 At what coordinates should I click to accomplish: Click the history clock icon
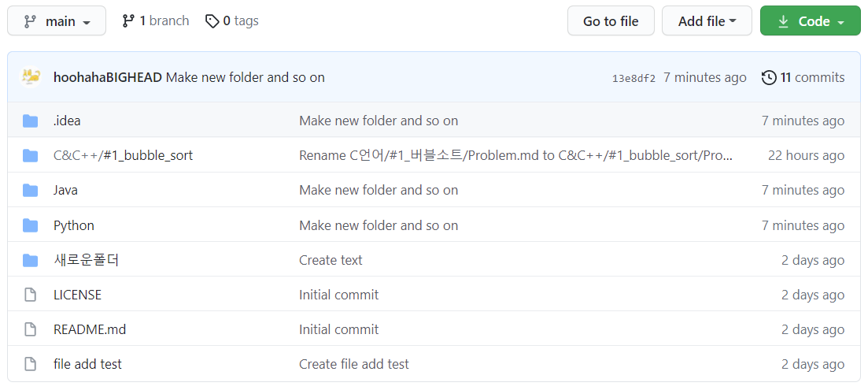pos(769,77)
